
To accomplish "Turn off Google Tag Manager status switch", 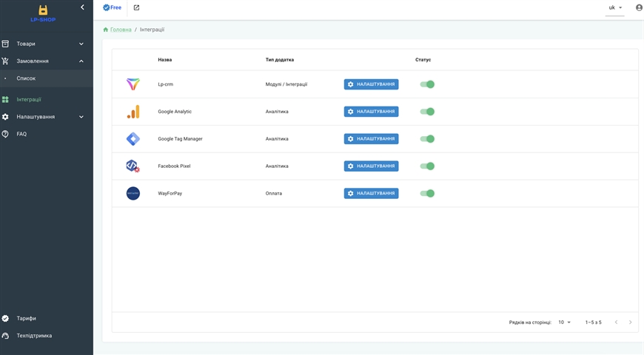I will 427,139.
